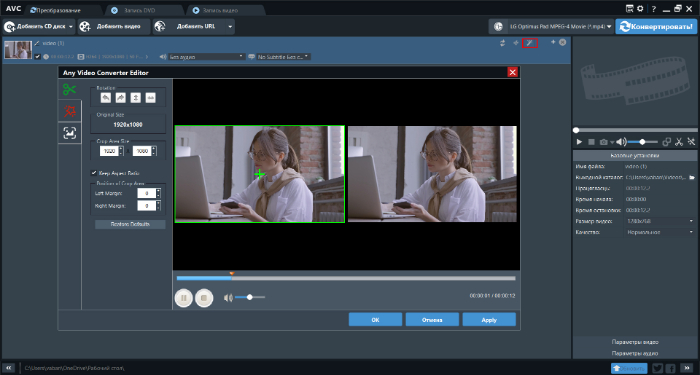Click the Apply button in editor
Viewport: 700px width, 375px height.
[x=489, y=320]
